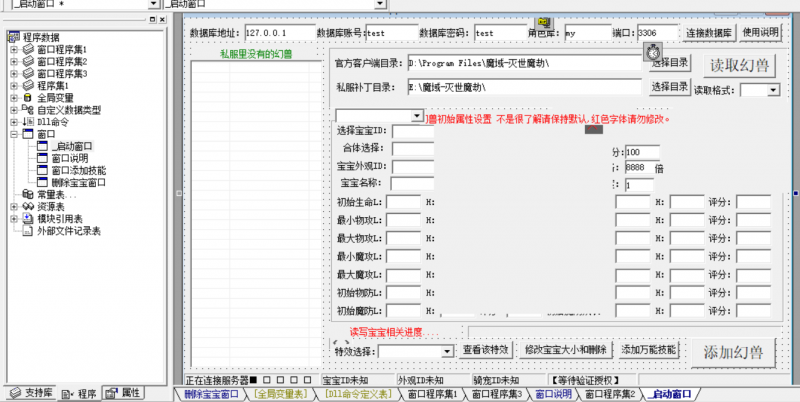
Task: Switch to the [Dll命令定义表] editor tab
Action: [x=358, y=394]
